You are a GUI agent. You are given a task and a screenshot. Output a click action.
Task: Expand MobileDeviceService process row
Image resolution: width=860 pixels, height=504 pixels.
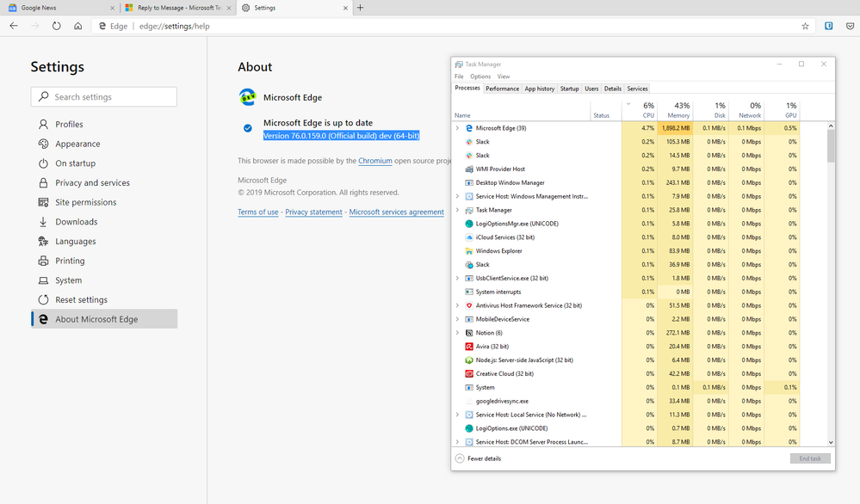click(x=457, y=319)
